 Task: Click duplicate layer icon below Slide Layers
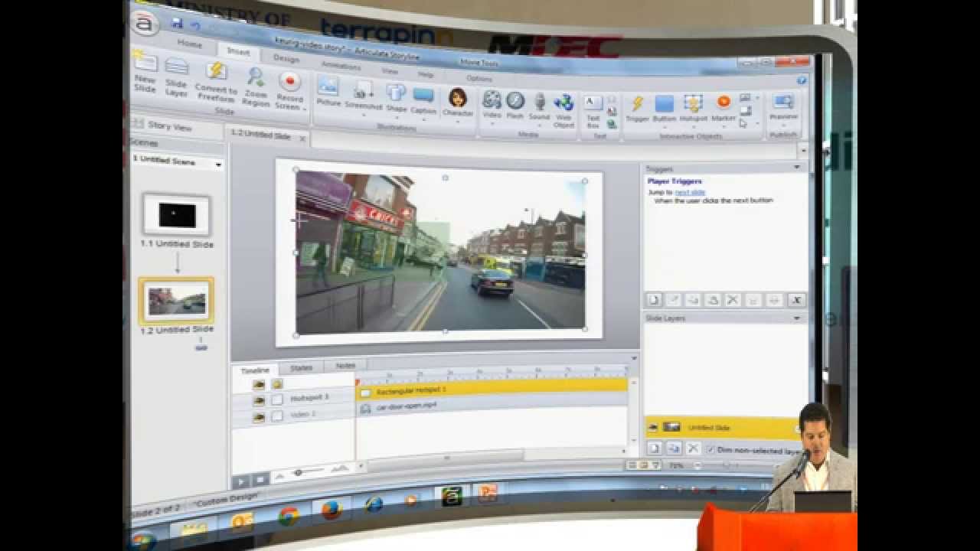click(x=674, y=448)
